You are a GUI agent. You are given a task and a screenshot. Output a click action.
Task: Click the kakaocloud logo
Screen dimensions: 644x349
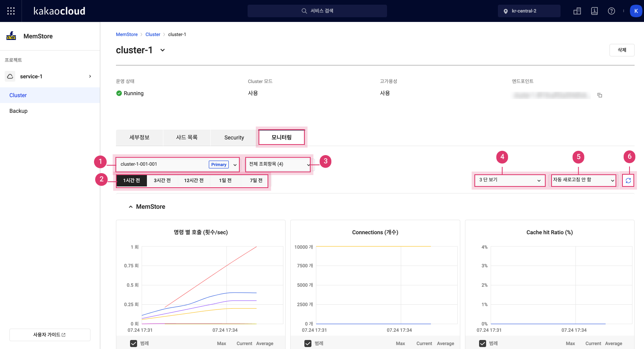coord(60,11)
